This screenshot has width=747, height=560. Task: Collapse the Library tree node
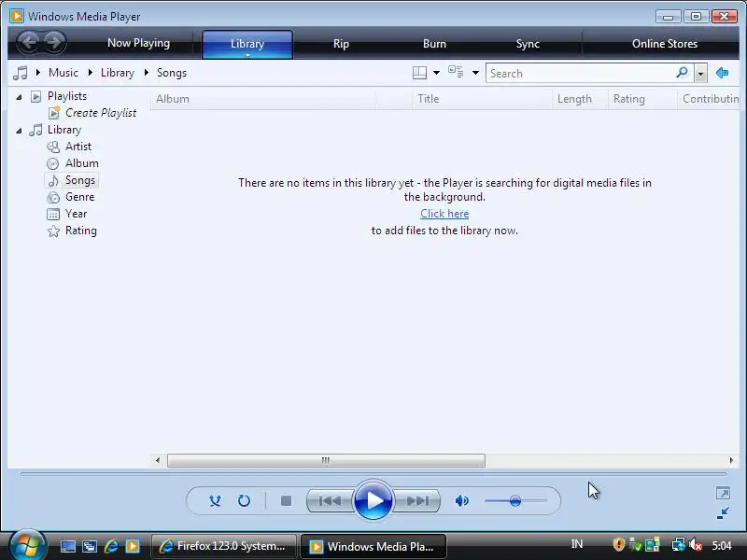point(19,131)
